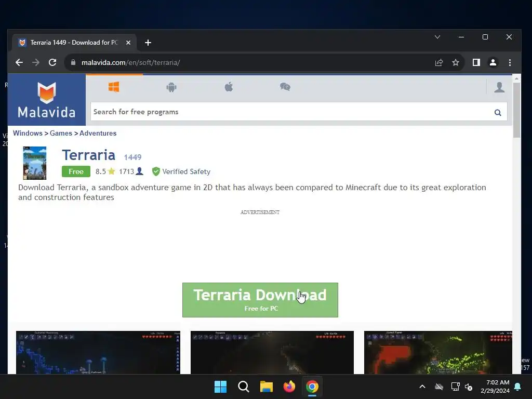532x399 pixels.
Task: Open a new browser tab
Action: coord(148,43)
